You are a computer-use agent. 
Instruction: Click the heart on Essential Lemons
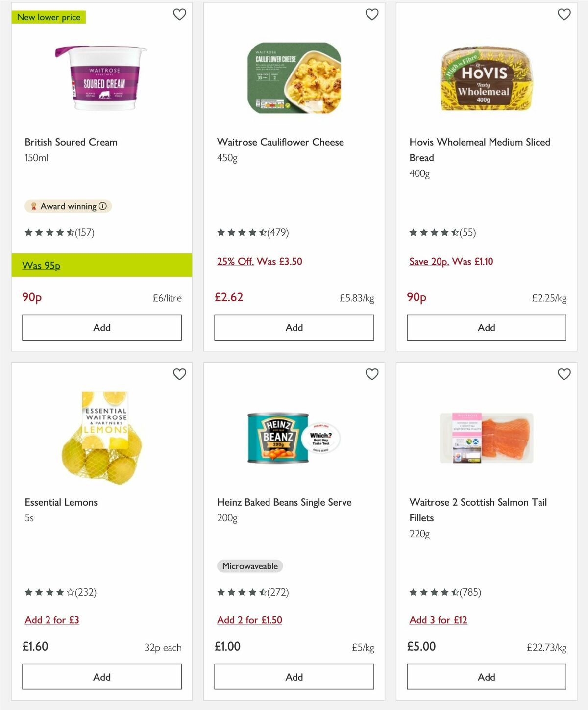coord(180,374)
